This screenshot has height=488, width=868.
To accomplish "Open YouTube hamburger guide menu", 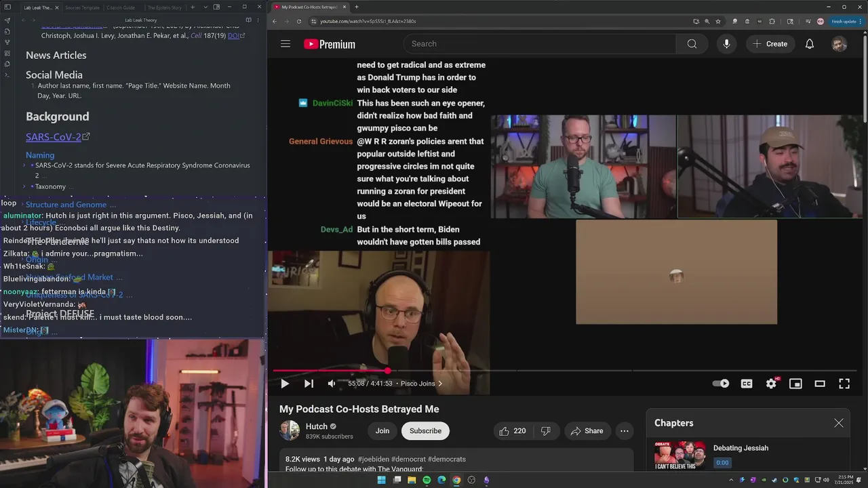I will pos(285,44).
